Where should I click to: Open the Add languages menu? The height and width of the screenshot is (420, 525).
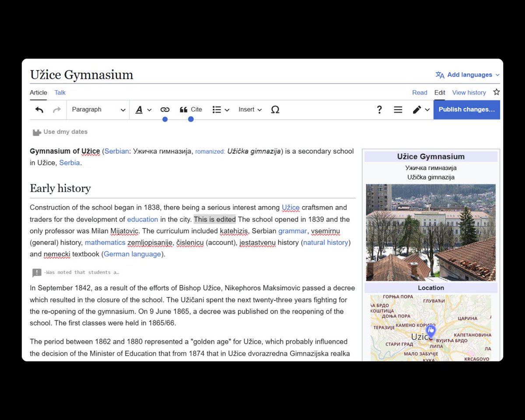point(468,75)
